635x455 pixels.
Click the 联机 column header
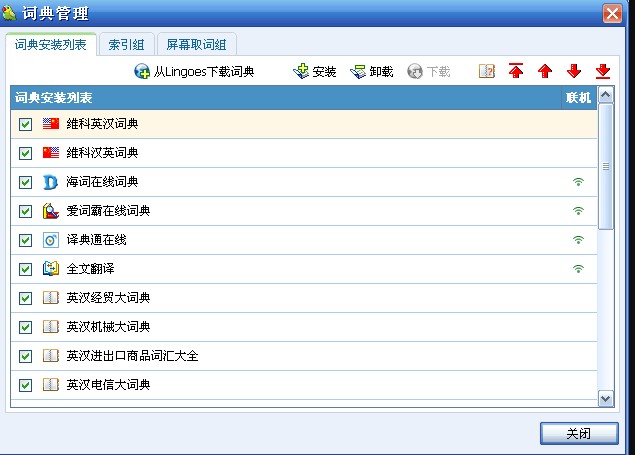(578, 98)
